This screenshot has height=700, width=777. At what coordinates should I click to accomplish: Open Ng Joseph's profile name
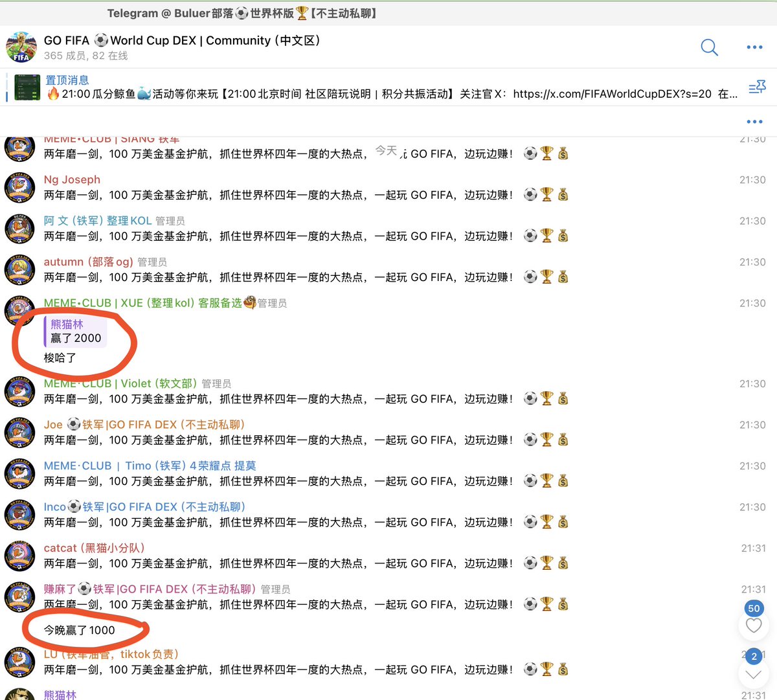pos(72,179)
